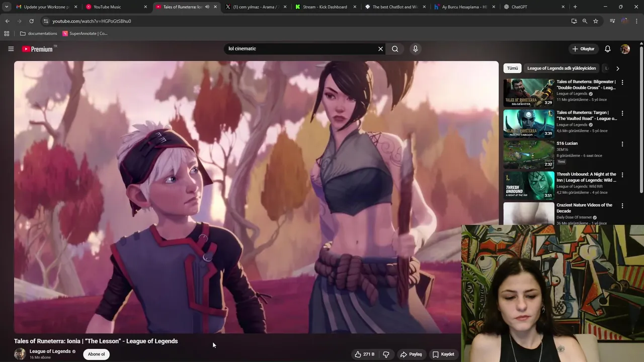Image resolution: width=644 pixels, height=362 pixels.
Task: Open the YouTube hamburger guide menu
Action: point(11,49)
